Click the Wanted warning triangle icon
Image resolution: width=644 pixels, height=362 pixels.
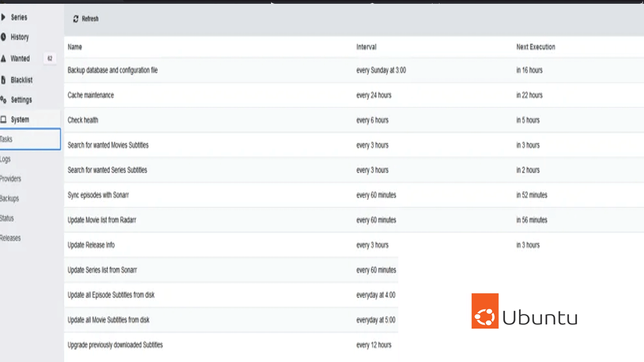[3, 58]
